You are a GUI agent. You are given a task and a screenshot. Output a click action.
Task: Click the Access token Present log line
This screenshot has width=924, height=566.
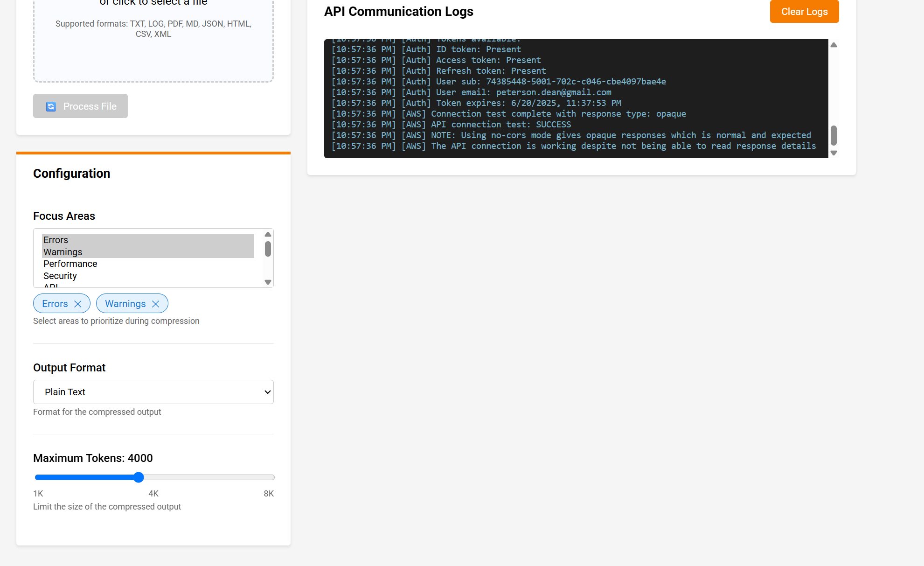click(x=436, y=60)
